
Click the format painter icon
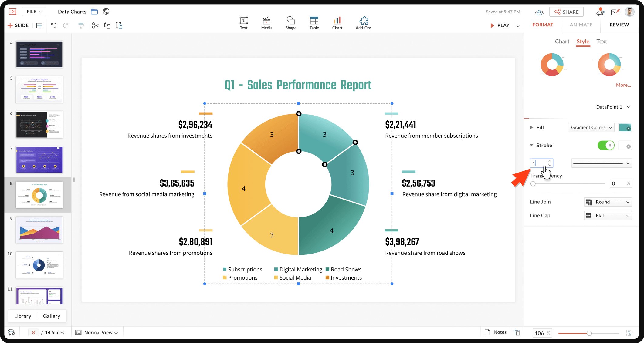click(81, 25)
